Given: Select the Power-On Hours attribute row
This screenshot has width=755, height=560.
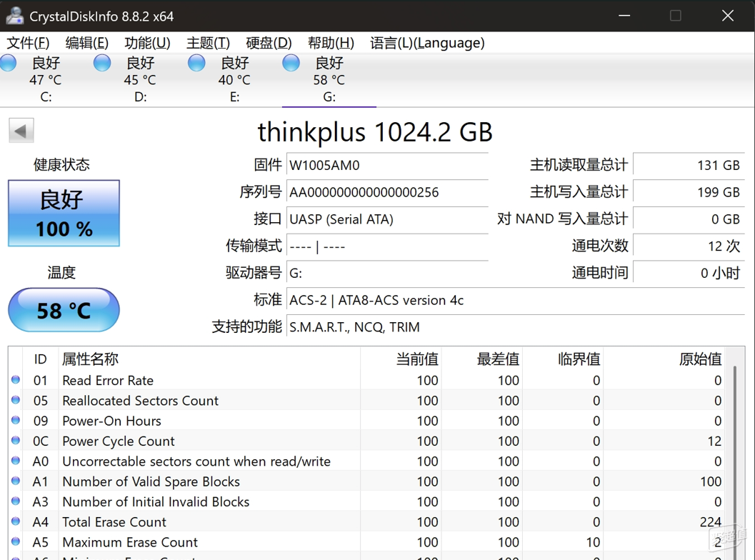Looking at the screenshot, I should click(x=367, y=421).
